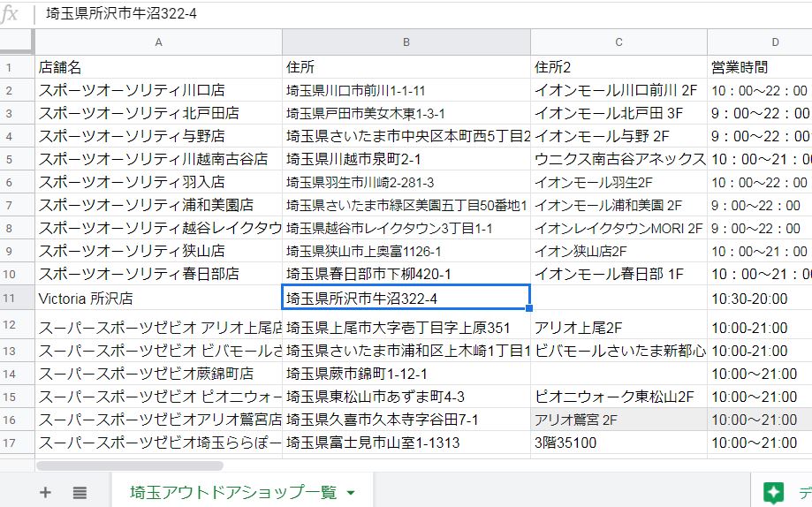Select column C header

(x=618, y=42)
